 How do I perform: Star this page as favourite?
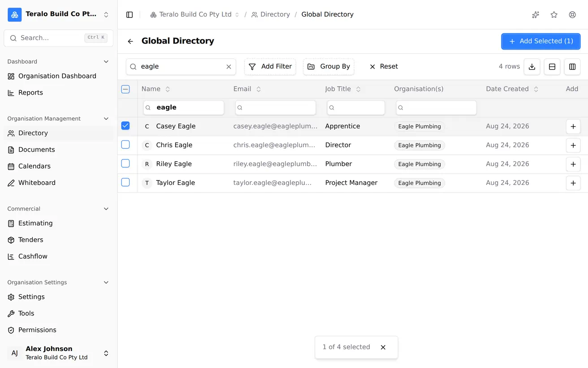[554, 15]
